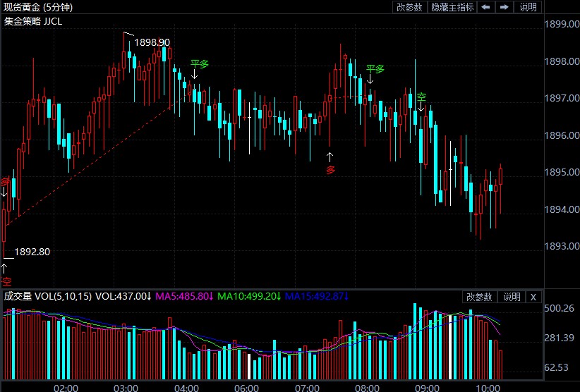Click the red 多 signal marker under the 07:30 low
The width and height of the screenshot is (580, 392).
[x=330, y=171]
